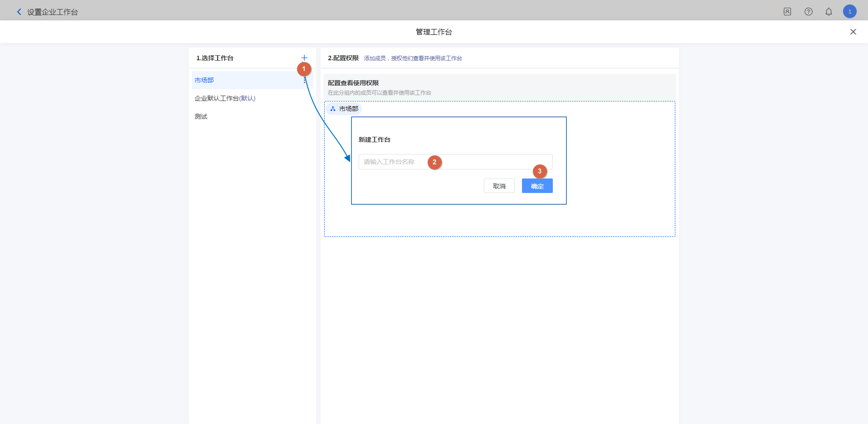868x424 pixels.
Task: Select the 测试 workbench
Action: tap(201, 116)
